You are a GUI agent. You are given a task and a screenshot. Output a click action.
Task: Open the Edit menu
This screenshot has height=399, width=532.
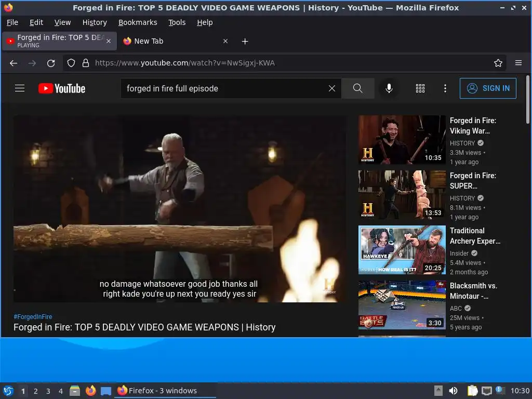click(36, 22)
